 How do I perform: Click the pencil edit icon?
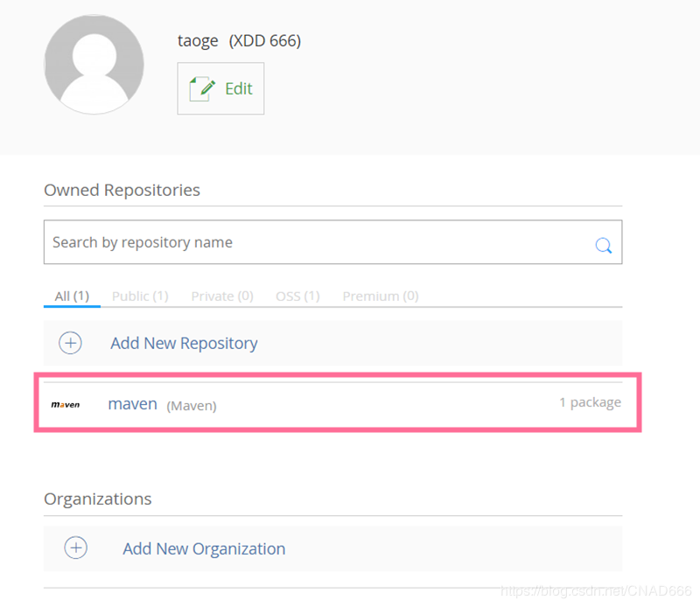[x=202, y=88]
